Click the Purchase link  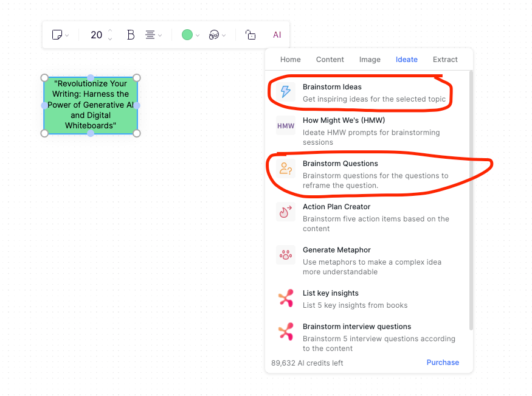coord(443,363)
